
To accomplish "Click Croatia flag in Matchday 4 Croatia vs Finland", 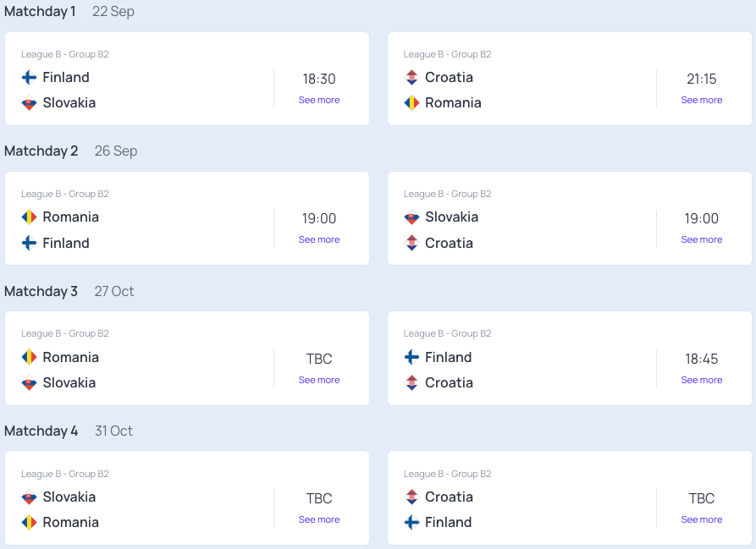I will [x=411, y=497].
